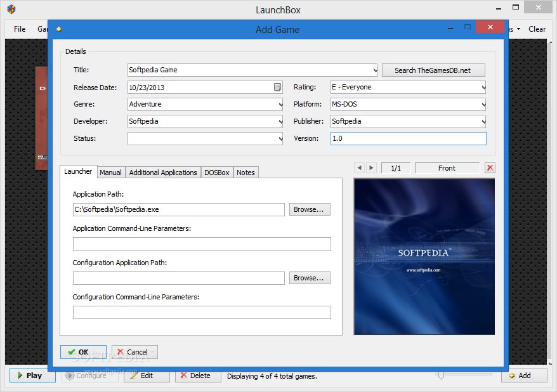The image size is (557, 392).
Task: Expand the Publisher dropdown arrow
Action: (483, 121)
